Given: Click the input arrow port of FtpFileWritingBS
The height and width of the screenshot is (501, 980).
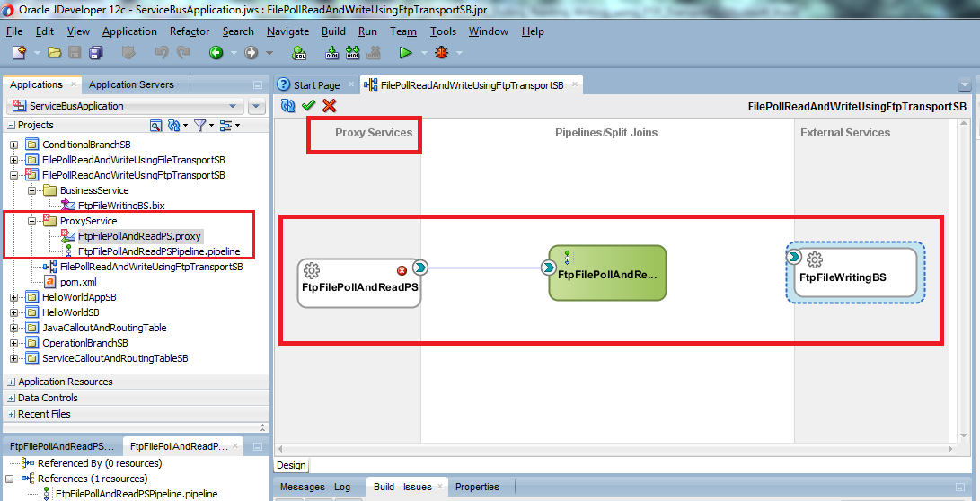Looking at the screenshot, I should point(794,257).
